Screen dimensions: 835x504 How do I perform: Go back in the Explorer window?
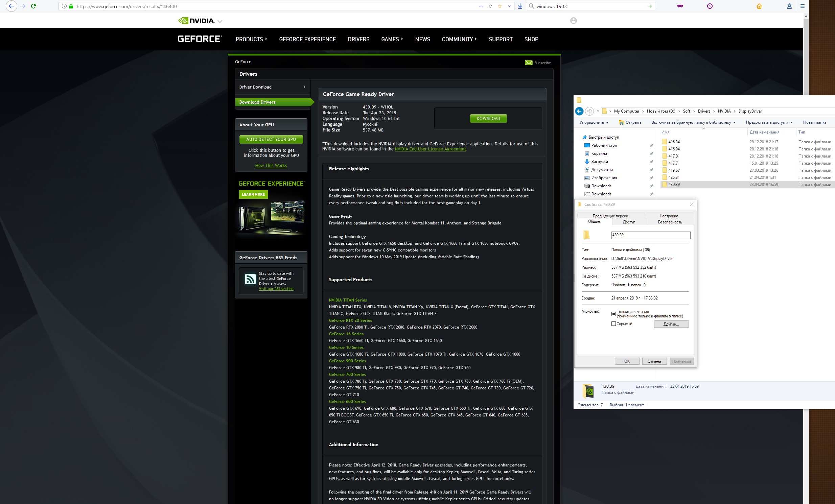(x=579, y=111)
